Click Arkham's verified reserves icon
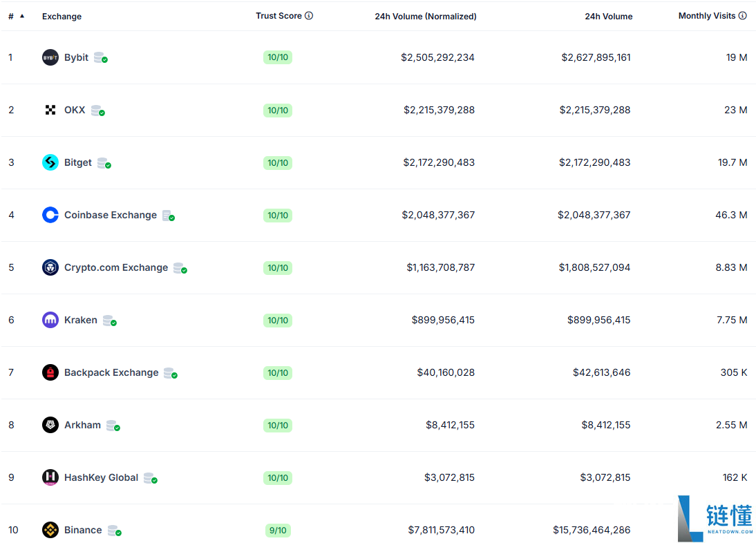Screen dimensions: 756x543 tap(113, 426)
